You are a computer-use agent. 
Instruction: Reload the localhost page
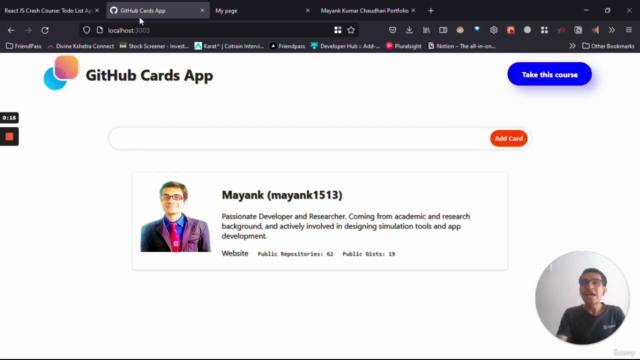(x=45, y=30)
